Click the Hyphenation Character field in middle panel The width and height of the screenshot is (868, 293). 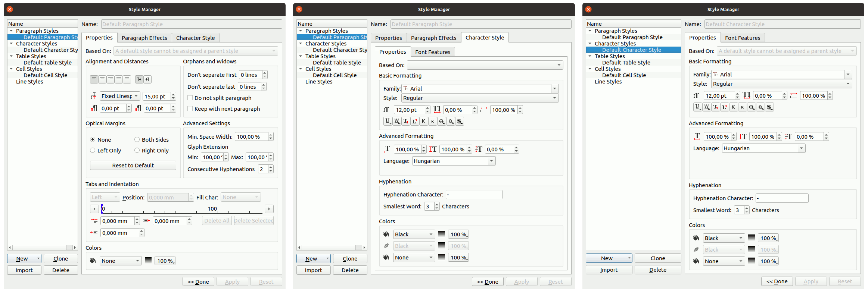tap(474, 195)
